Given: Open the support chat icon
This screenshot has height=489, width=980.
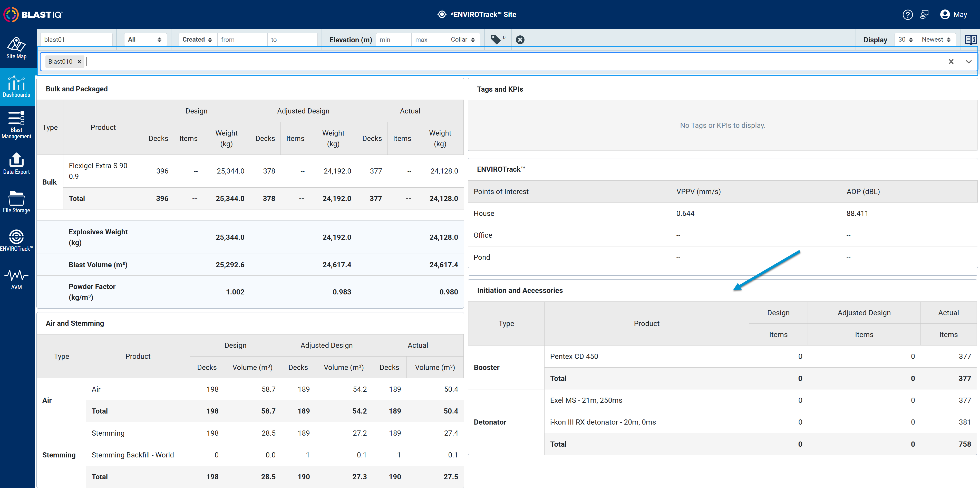Looking at the screenshot, I should [925, 14].
